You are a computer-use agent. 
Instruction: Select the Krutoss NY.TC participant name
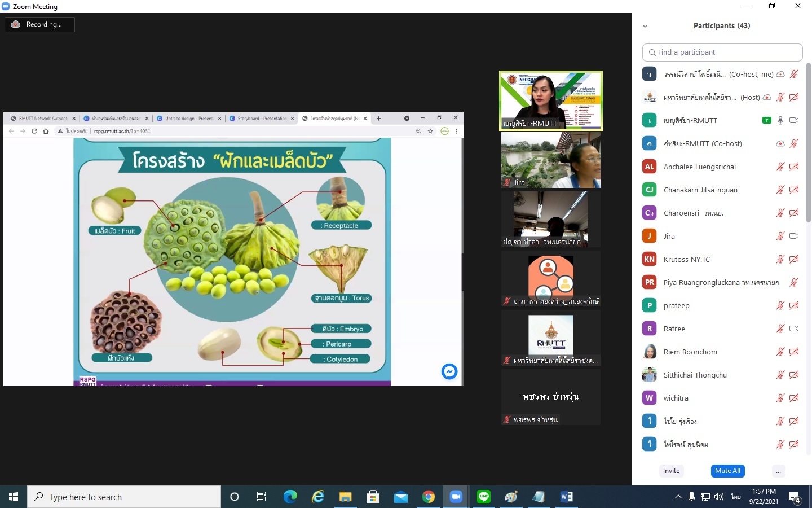tap(686, 259)
